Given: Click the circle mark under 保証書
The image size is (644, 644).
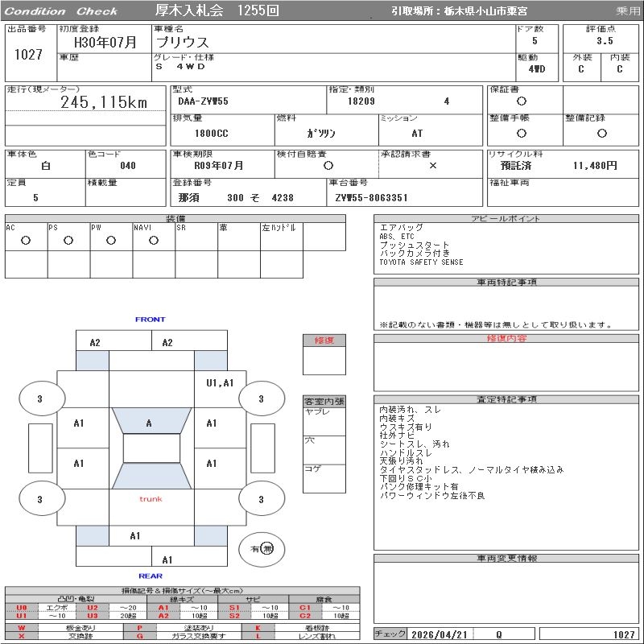Looking at the screenshot, I should (x=521, y=101).
